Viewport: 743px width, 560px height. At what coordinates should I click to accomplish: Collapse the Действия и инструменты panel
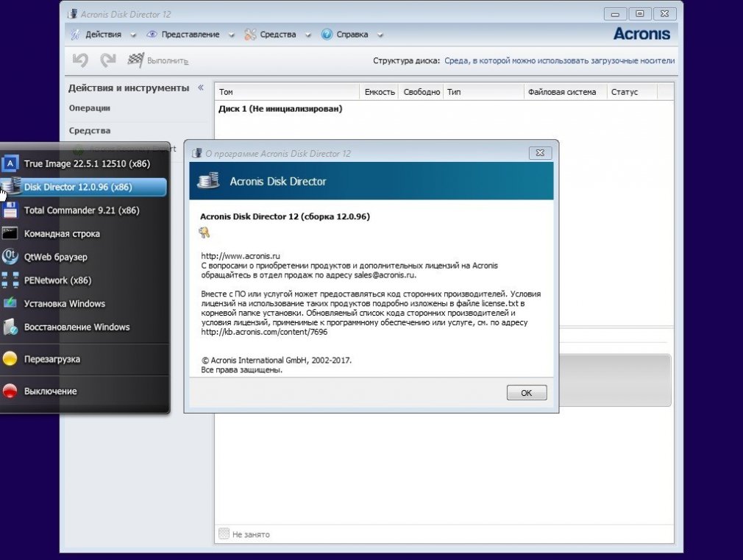pos(200,88)
